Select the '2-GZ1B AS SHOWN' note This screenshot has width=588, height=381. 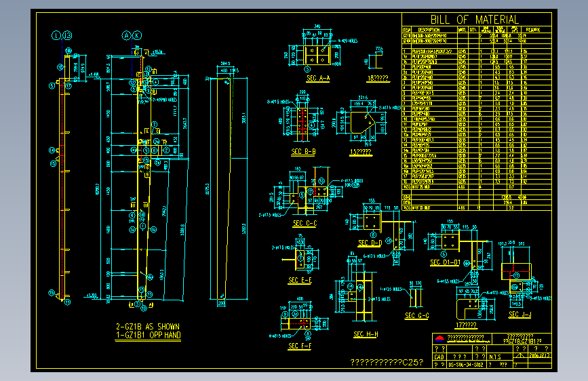click(x=148, y=327)
